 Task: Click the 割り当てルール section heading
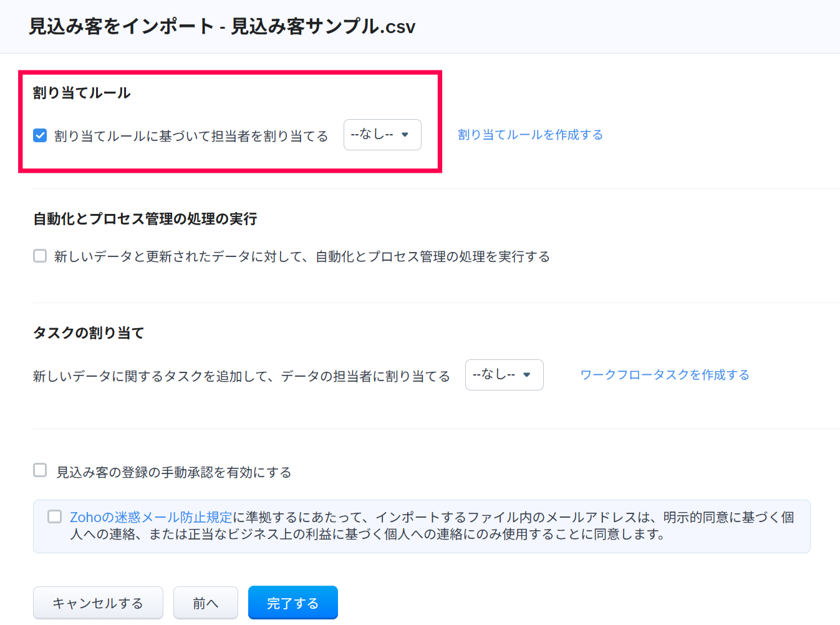[x=82, y=93]
